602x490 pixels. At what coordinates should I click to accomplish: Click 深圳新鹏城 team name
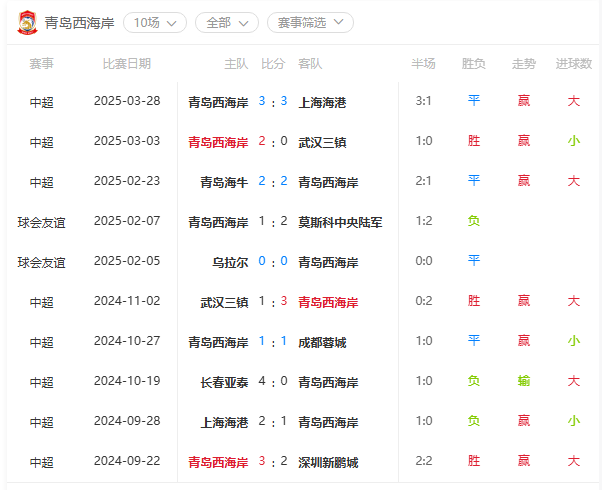329,462
